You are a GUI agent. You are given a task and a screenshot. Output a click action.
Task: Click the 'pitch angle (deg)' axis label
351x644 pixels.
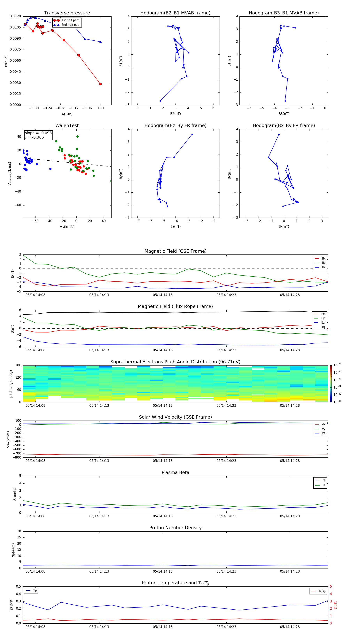coord(11,384)
